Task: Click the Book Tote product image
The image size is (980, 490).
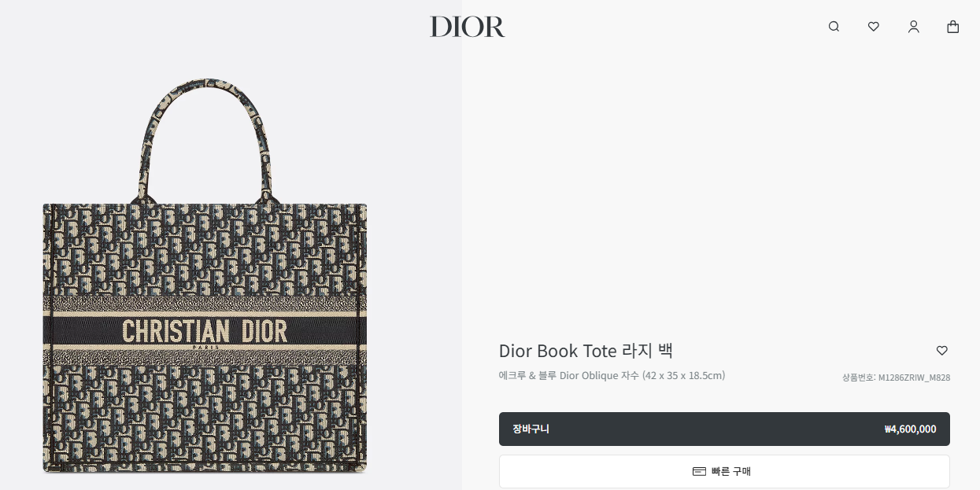Action: 205,275
